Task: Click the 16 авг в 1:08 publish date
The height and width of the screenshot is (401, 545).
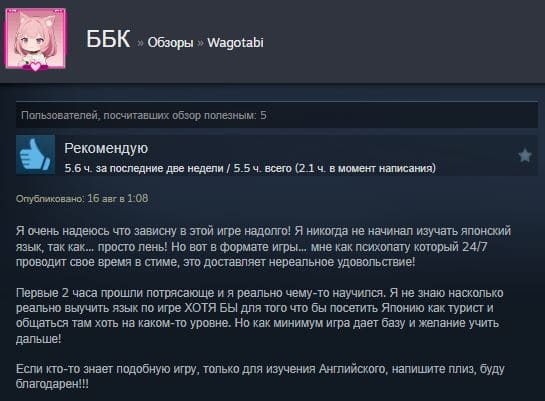Action: (x=118, y=198)
